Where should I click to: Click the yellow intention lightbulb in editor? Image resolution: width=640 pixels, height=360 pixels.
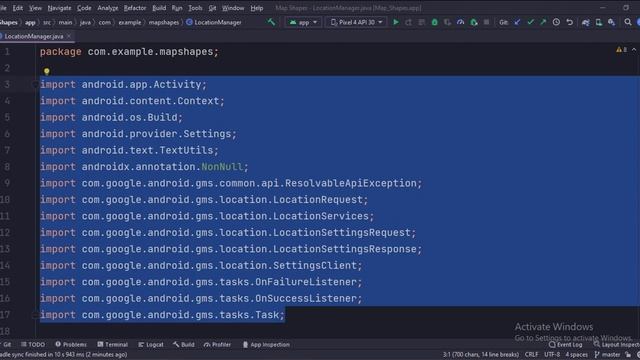click(x=47, y=71)
